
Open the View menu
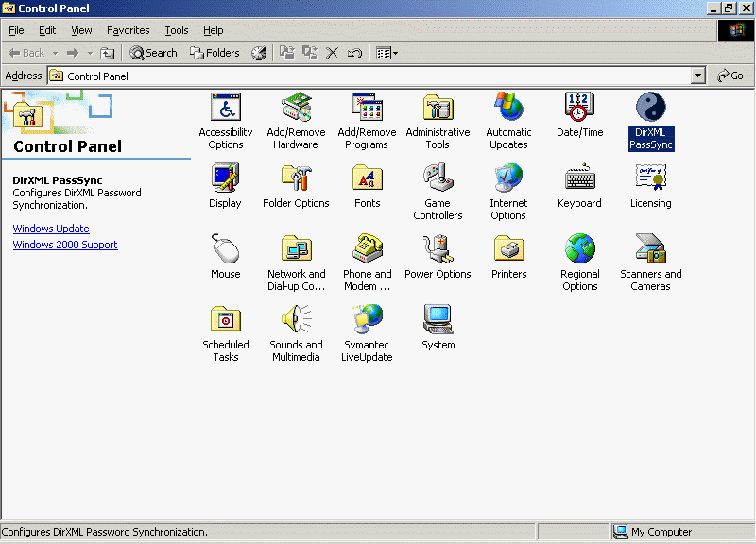81,30
